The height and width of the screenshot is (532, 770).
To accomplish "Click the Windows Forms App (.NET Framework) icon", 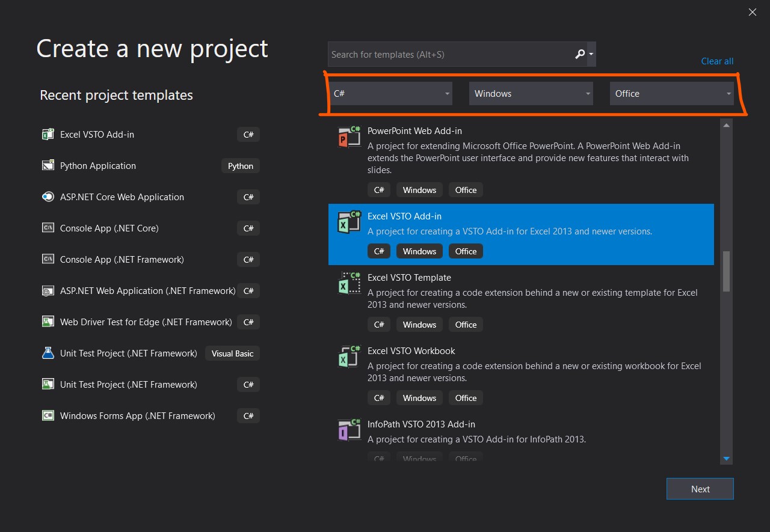I will point(48,416).
